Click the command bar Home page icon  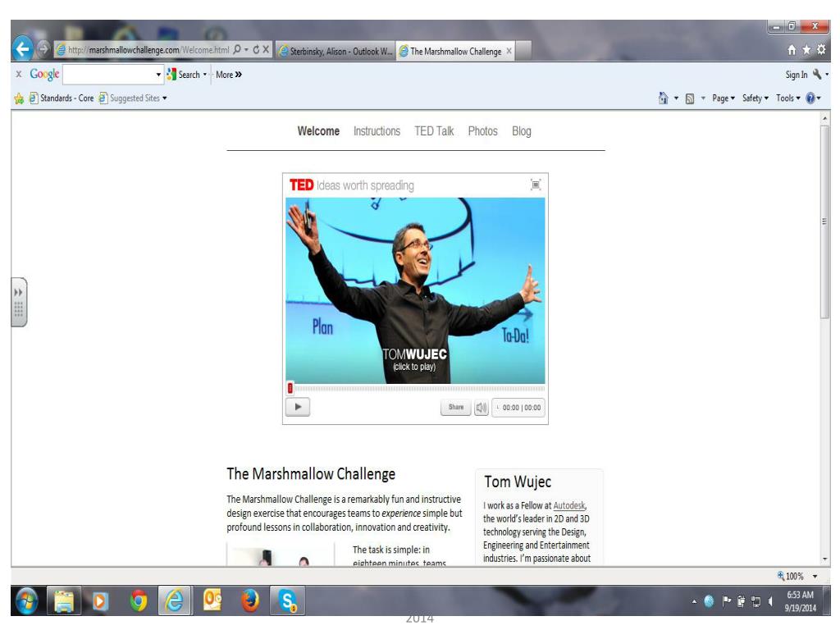pyautogui.click(x=663, y=98)
